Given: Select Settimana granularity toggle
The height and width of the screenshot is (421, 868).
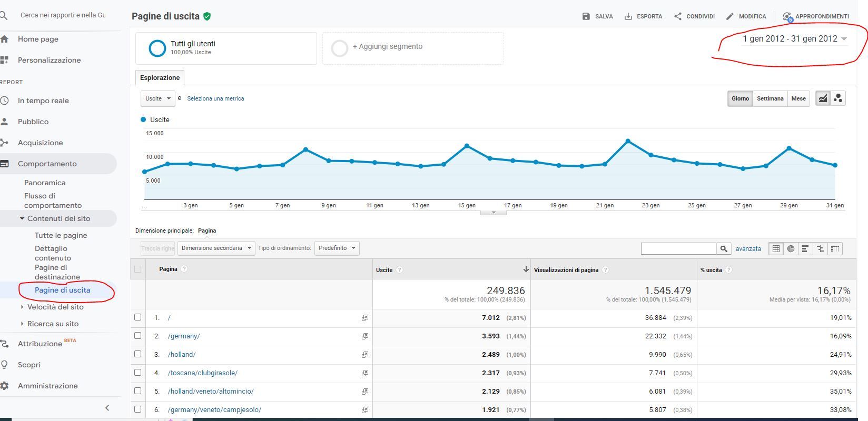Looking at the screenshot, I should 770,98.
